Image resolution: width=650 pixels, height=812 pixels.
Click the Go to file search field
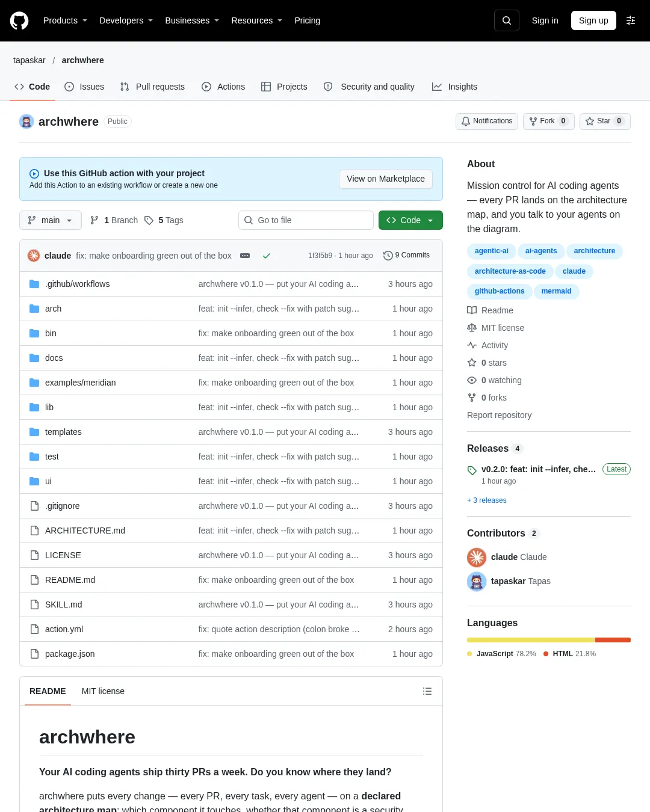tap(306, 220)
